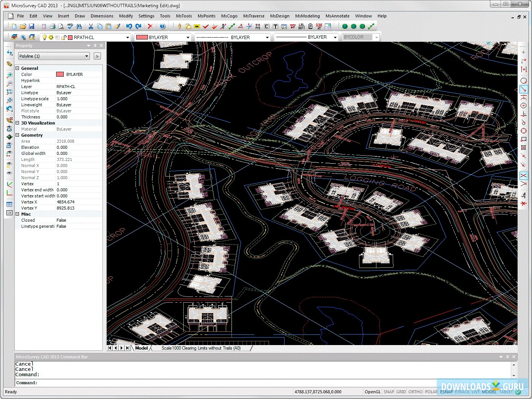Enable ORTHO mode in the status bar
This screenshot has width=532, height=399.
415,391
